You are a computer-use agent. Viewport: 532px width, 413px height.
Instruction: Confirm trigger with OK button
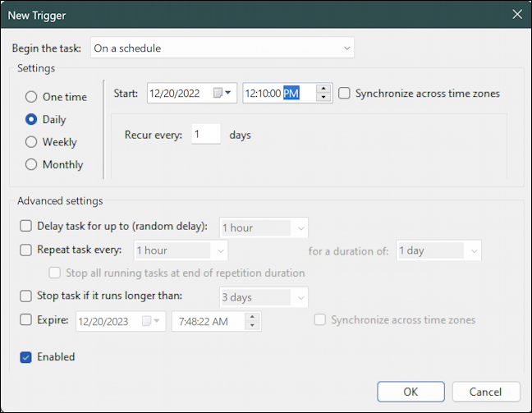point(410,392)
